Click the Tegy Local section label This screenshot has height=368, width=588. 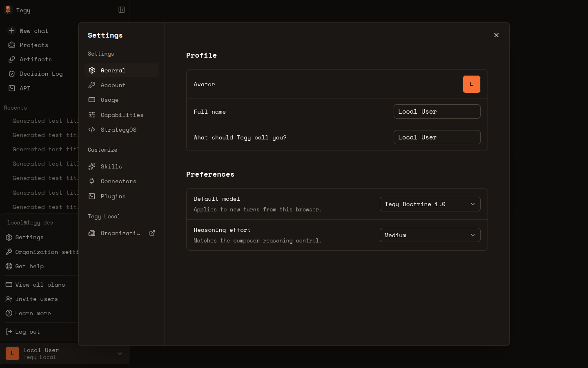pos(104,216)
